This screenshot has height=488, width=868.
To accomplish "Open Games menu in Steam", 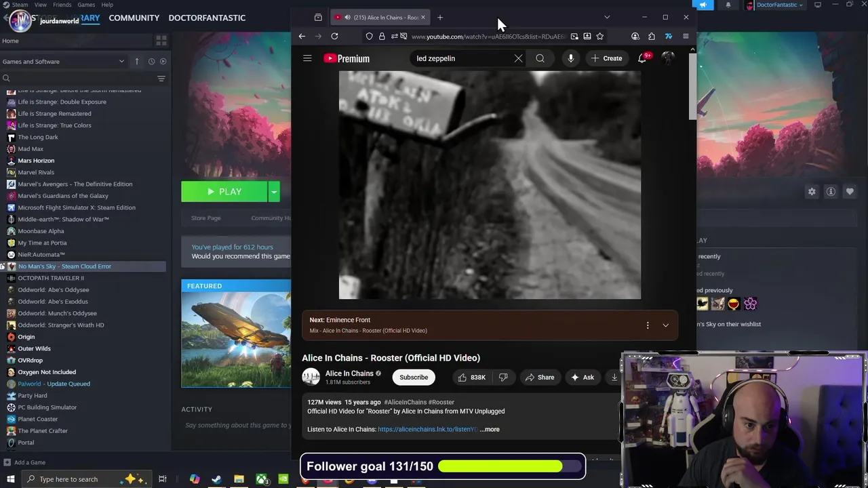I will click(x=86, y=5).
